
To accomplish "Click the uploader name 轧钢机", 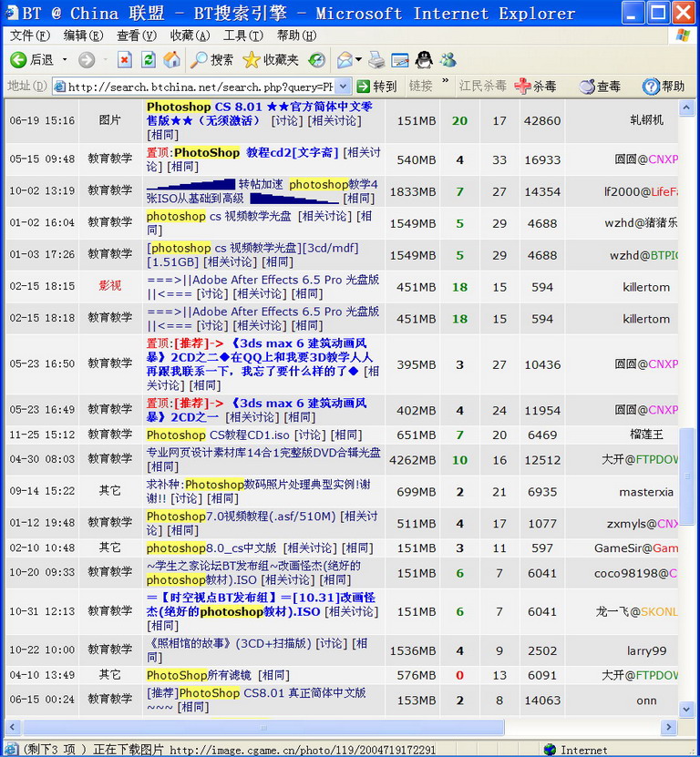I will coord(646,120).
